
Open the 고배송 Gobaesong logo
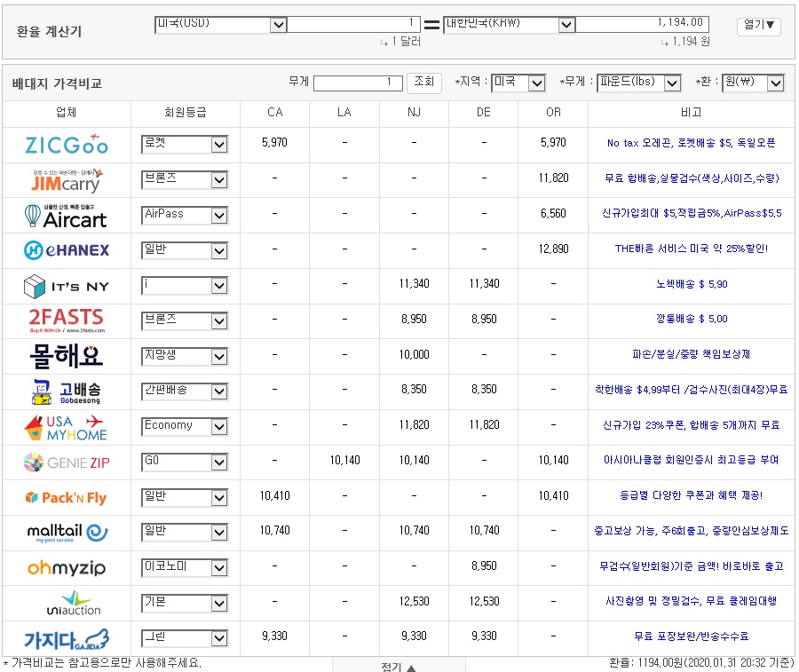pos(67,391)
